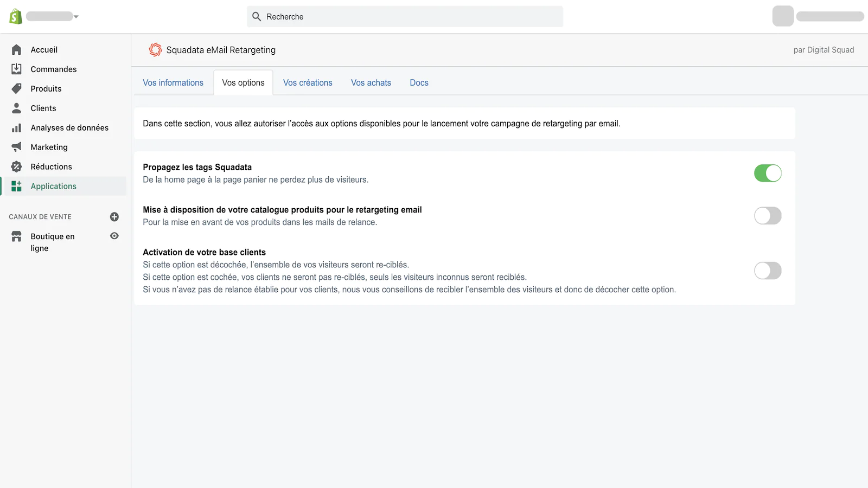Click the Accueil home icon
The image size is (868, 488).
(x=16, y=50)
